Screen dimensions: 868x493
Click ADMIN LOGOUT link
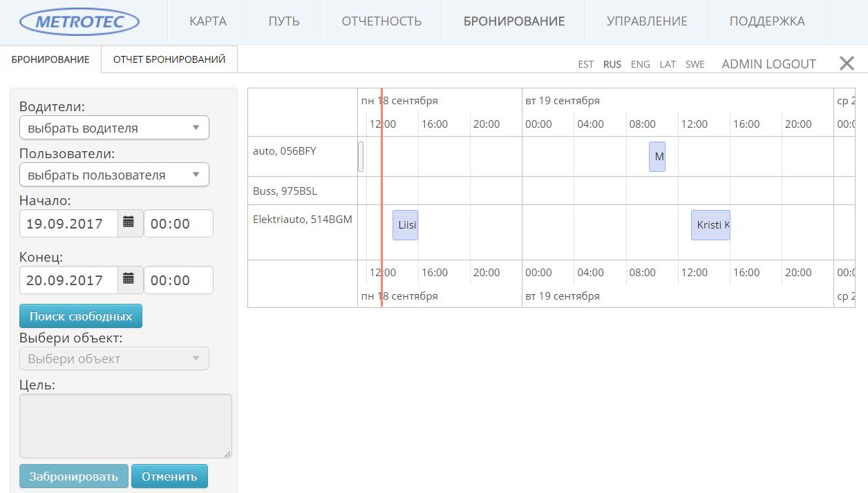click(x=768, y=64)
